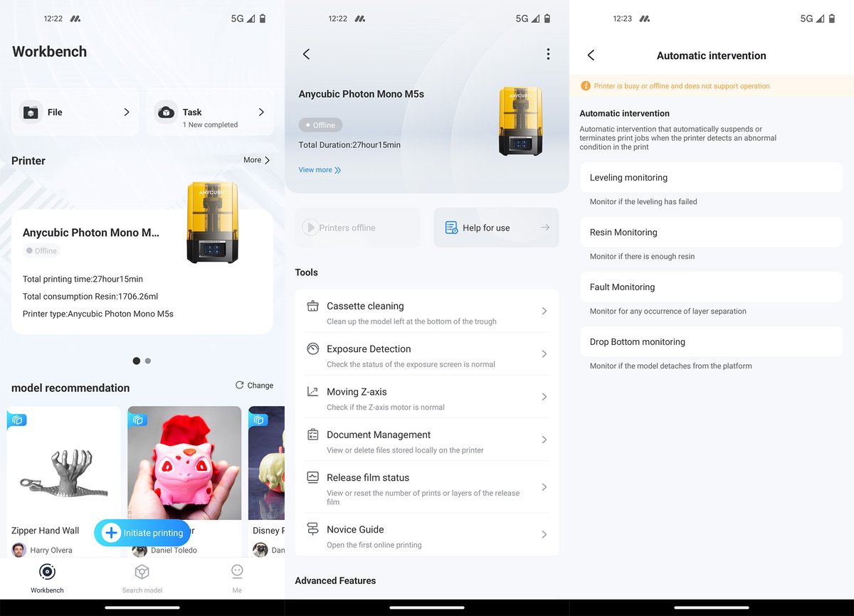Click 'Total consumption Resin:1706.26ml' text
The width and height of the screenshot is (854, 616).
90,297
